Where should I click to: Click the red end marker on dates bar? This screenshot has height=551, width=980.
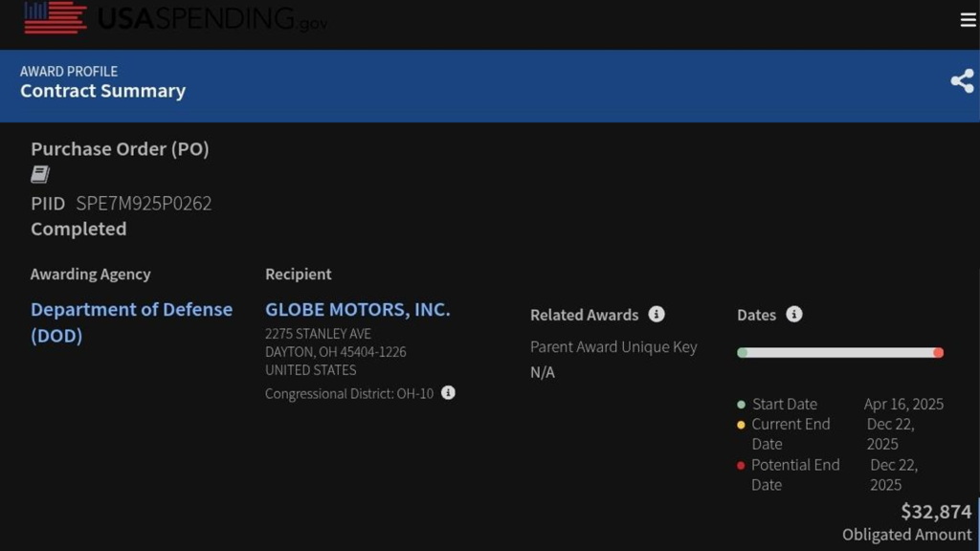(938, 353)
